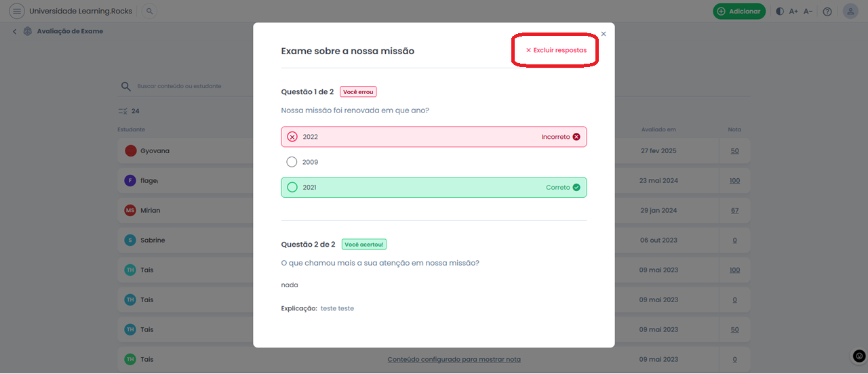Click the filter count icon showing 24
Image resolution: width=868 pixels, height=374 pixels.
point(123,111)
